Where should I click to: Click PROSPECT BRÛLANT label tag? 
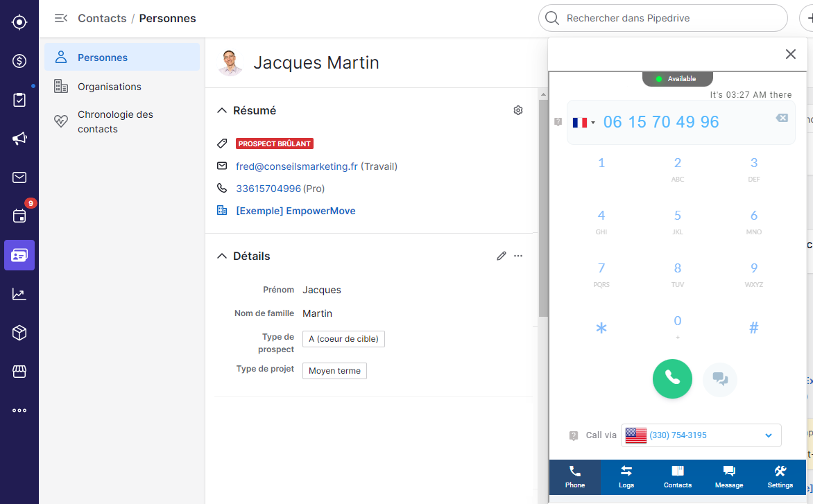pyautogui.click(x=274, y=144)
